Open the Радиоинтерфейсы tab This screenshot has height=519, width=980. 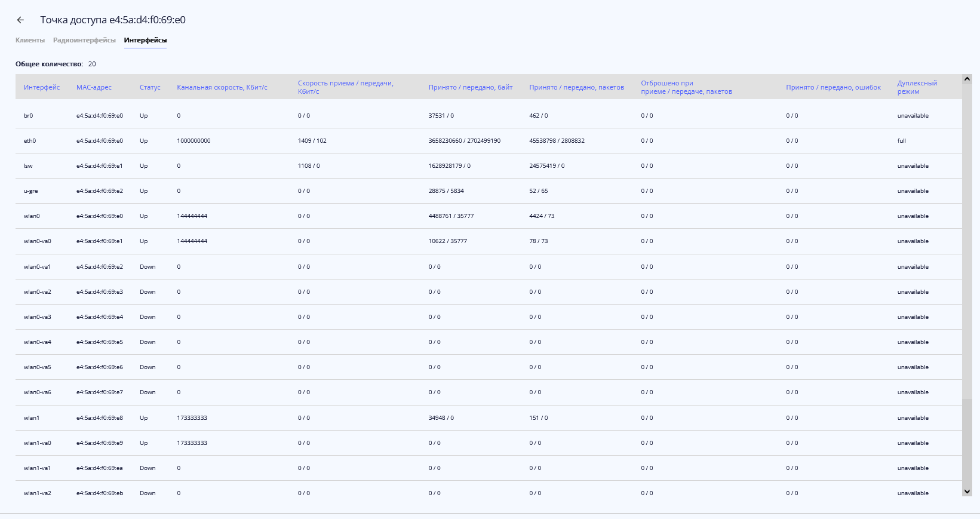(84, 40)
